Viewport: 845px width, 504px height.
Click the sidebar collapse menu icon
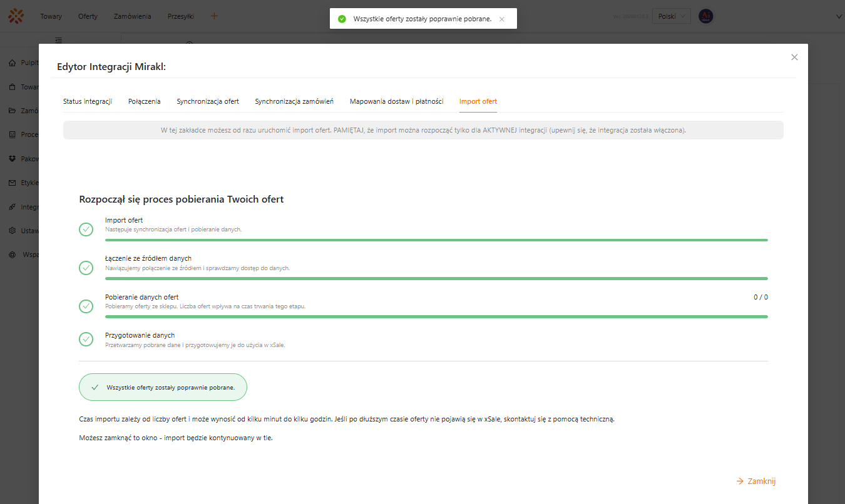[58, 40]
